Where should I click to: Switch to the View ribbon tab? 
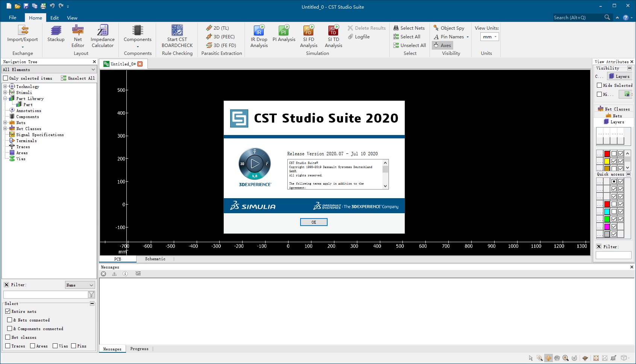72,18
